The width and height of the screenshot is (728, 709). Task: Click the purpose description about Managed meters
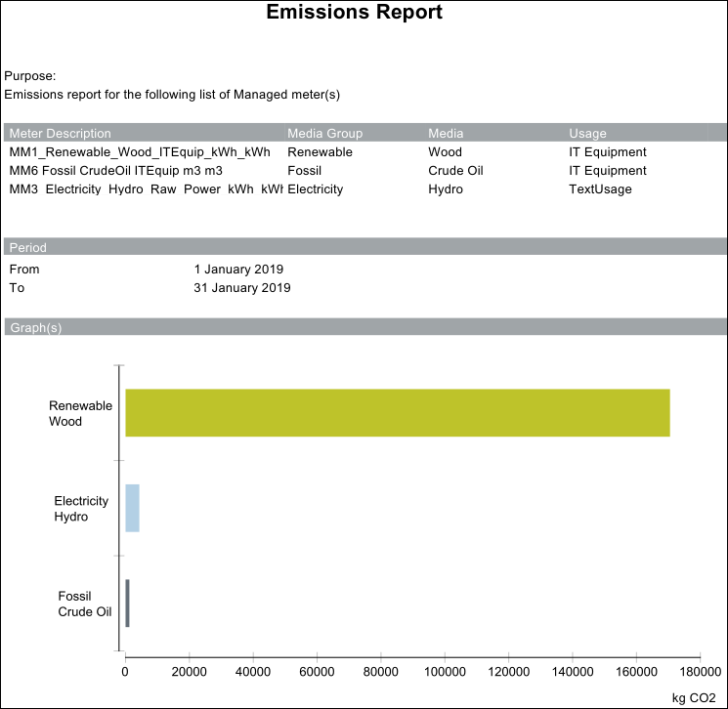click(x=172, y=95)
